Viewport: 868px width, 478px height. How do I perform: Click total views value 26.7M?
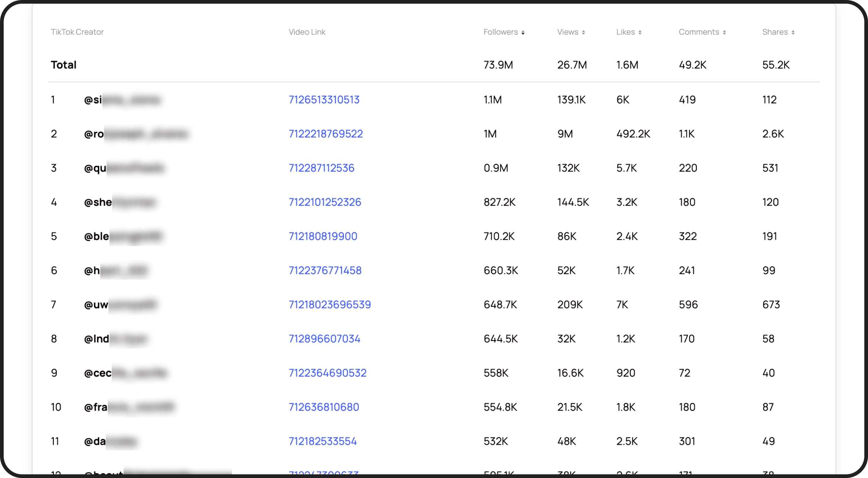572,65
